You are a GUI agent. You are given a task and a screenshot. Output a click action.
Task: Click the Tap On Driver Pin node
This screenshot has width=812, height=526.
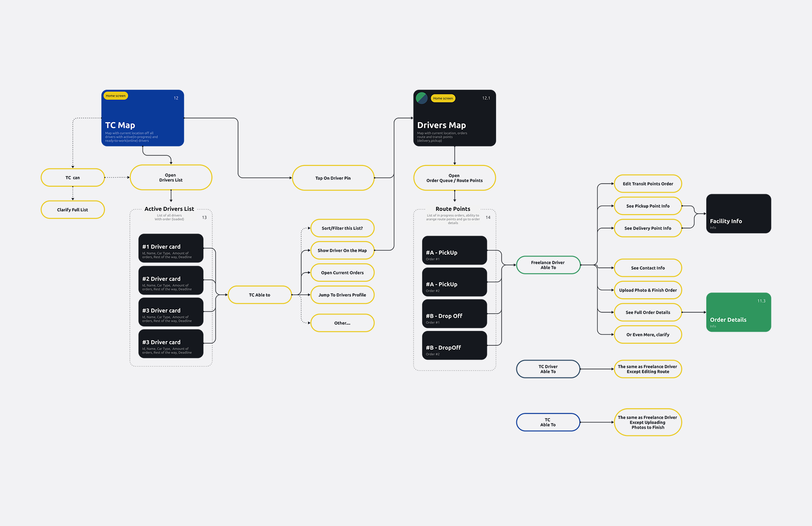333,178
